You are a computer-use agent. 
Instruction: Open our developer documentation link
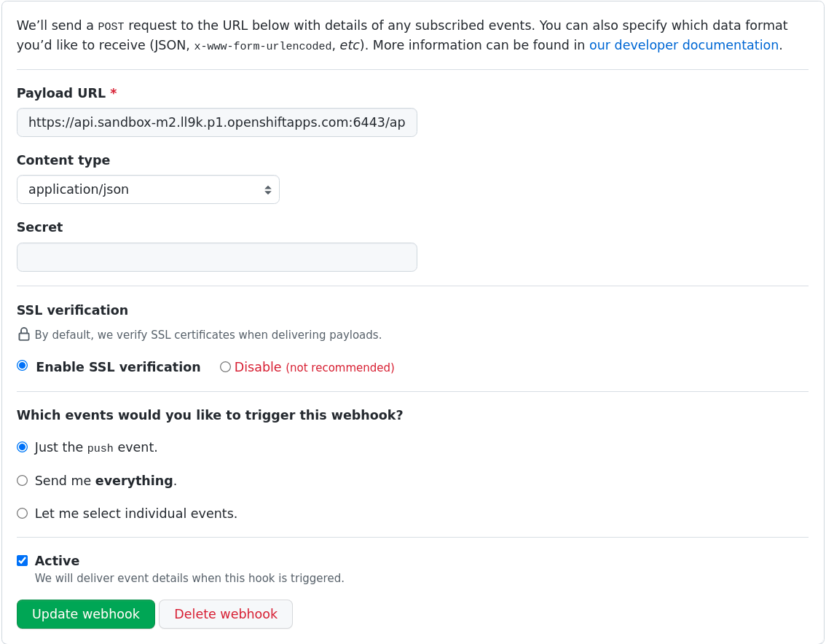click(x=683, y=44)
